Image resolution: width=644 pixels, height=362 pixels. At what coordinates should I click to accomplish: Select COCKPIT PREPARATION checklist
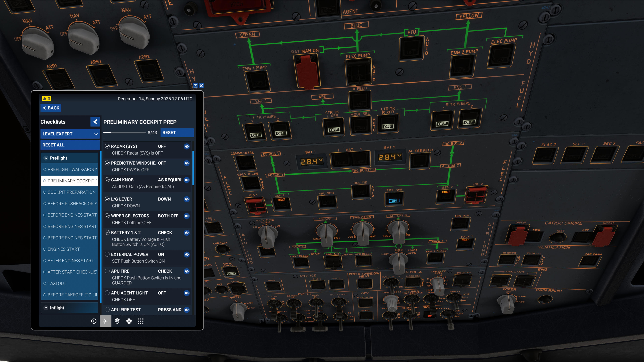coord(71,192)
